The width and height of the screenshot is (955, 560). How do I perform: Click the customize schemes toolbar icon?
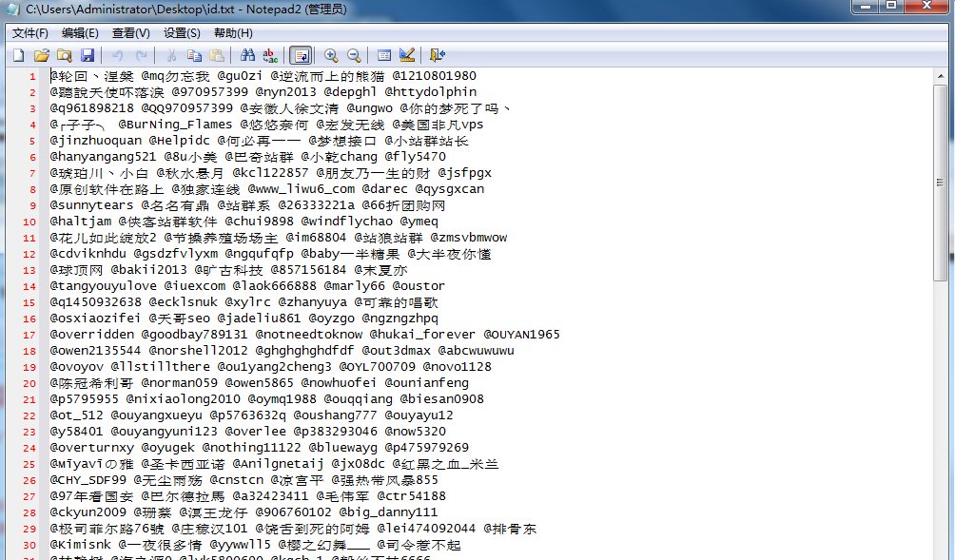click(407, 56)
